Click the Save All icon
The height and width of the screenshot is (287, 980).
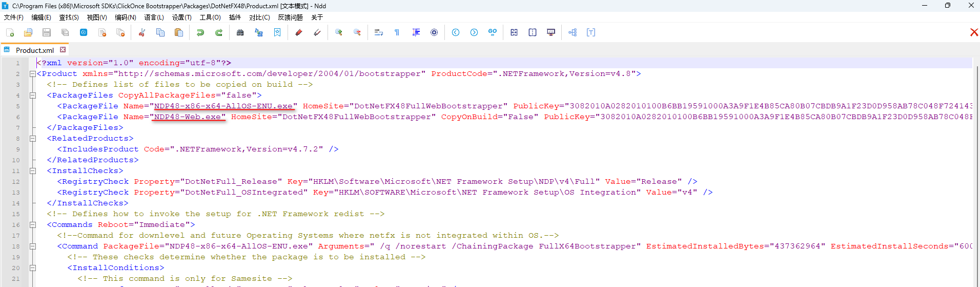65,32
